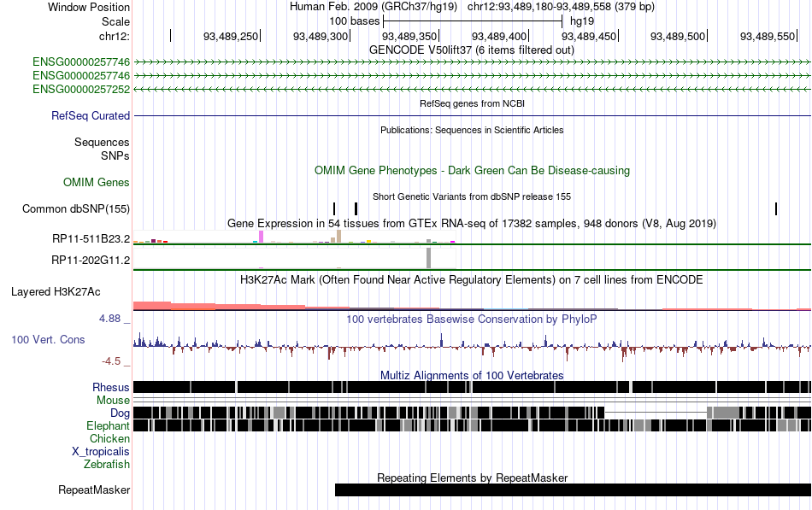Click the 100 Vert. Cons label
This screenshot has height=510, width=812.
point(48,340)
